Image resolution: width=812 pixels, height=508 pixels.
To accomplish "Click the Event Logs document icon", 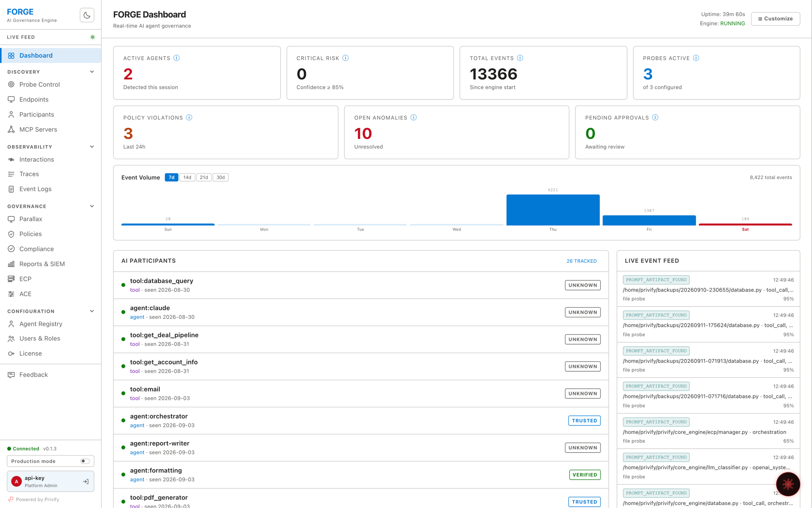I will click(x=11, y=189).
